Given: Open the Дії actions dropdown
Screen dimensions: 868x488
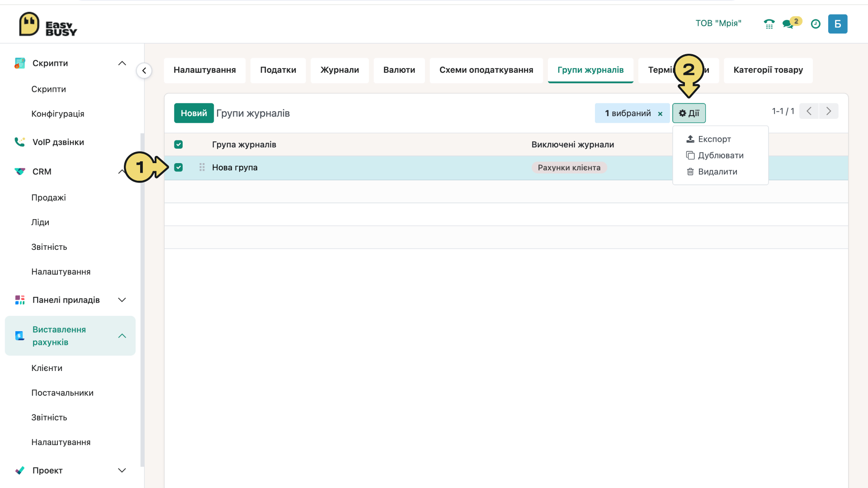Looking at the screenshot, I should click(x=689, y=113).
